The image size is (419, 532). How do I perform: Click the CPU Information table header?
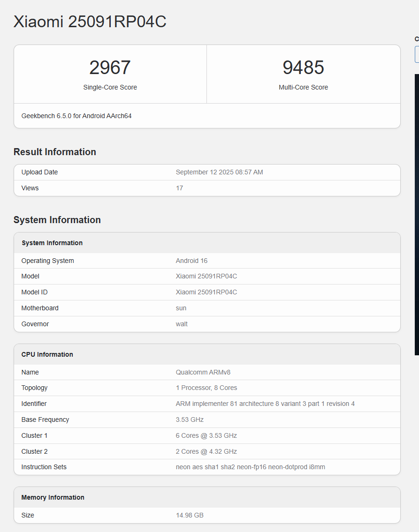(x=47, y=354)
